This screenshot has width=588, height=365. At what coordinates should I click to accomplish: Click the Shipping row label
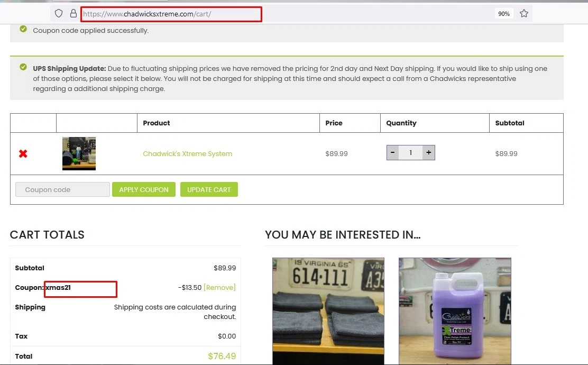30,307
